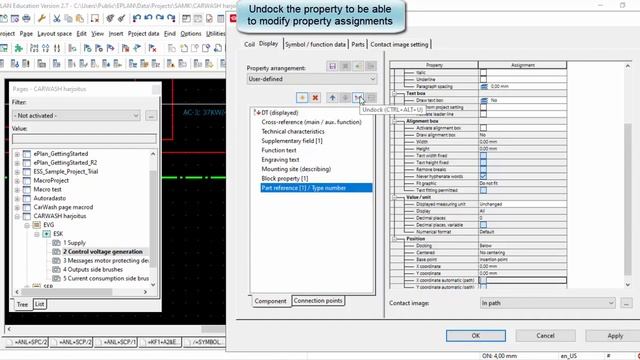The image size is (640, 360).
Task: Close the Pages navigator panel
Action: pos(156,89)
